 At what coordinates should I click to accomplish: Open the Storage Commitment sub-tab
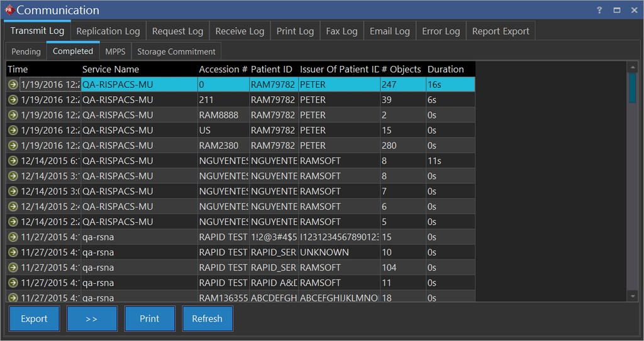[x=176, y=51]
